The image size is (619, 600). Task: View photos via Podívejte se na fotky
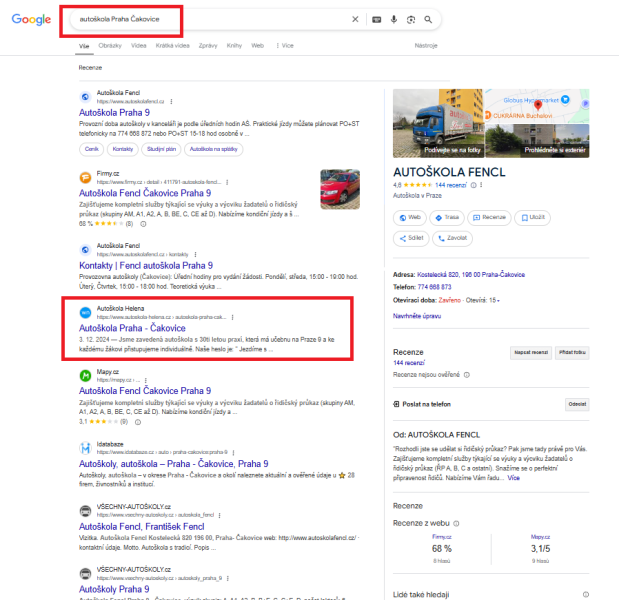(x=438, y=123)
